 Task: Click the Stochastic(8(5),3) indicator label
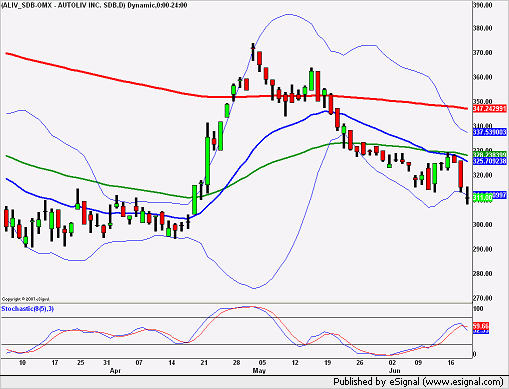click(28, 309)
